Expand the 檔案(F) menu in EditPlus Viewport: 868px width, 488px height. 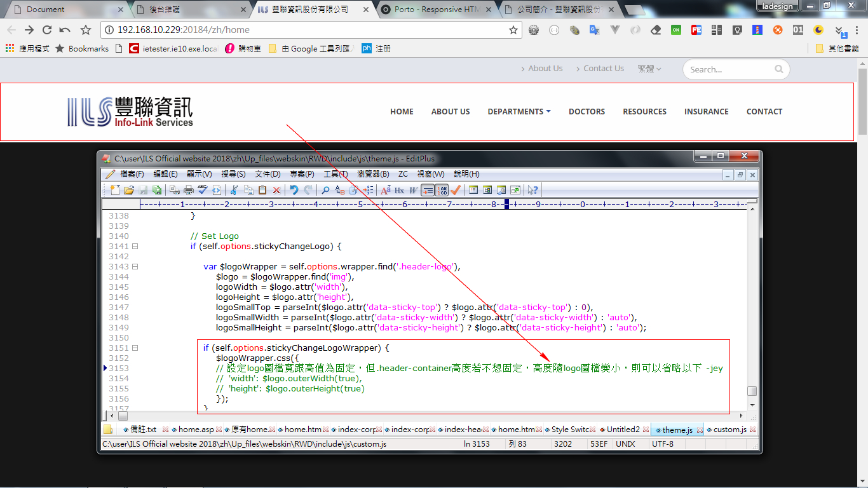point(132,174)
